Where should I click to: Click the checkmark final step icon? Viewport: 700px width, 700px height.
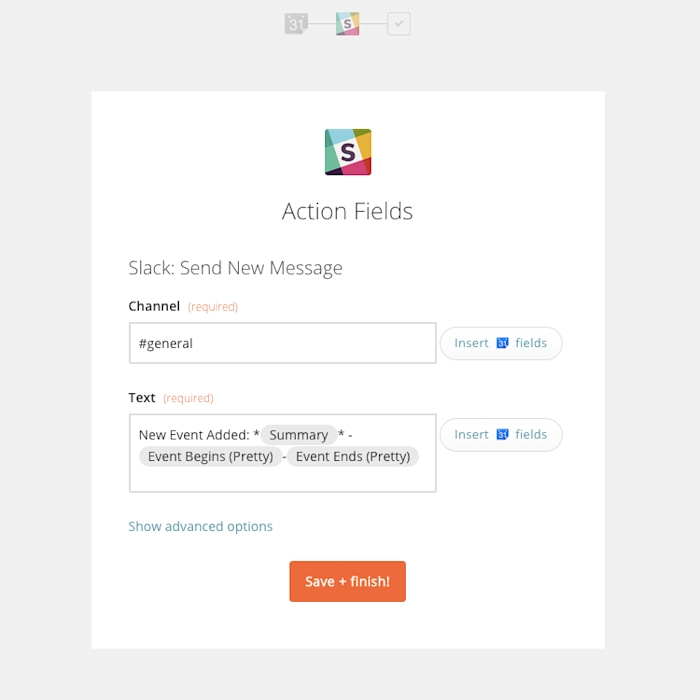(399, 24)
